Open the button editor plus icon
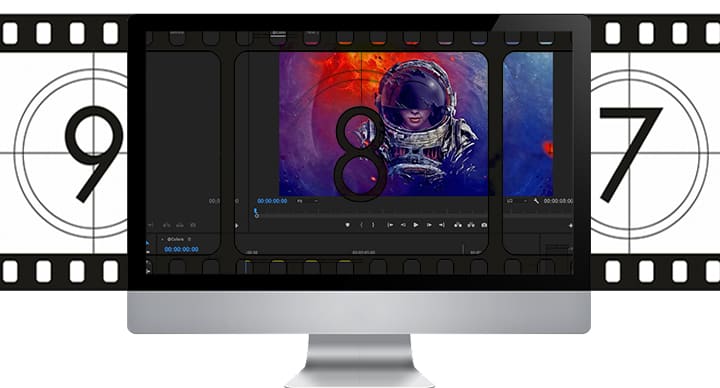This screenshot has height=388, width=720. pos(571,225)
